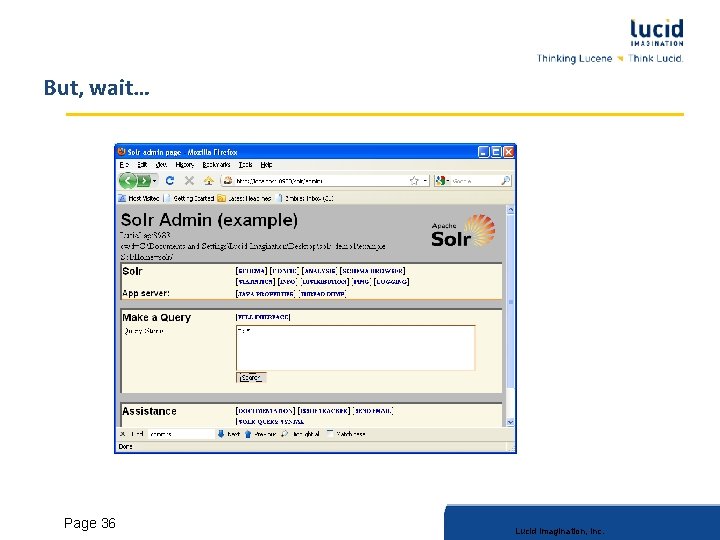Viewport: 720px width, 540px height.
Task: Bookmark this page with the star icon
Action: point(414,181)
